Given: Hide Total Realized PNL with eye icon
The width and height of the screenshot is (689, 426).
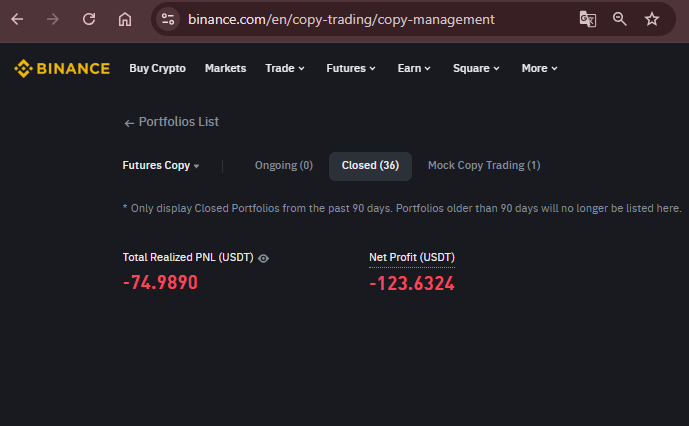Looking at the screenshot, I should pos(263,258).
